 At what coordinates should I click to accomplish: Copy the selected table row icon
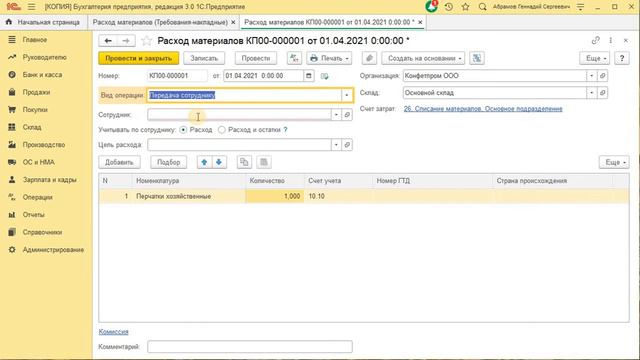(244, 162)
